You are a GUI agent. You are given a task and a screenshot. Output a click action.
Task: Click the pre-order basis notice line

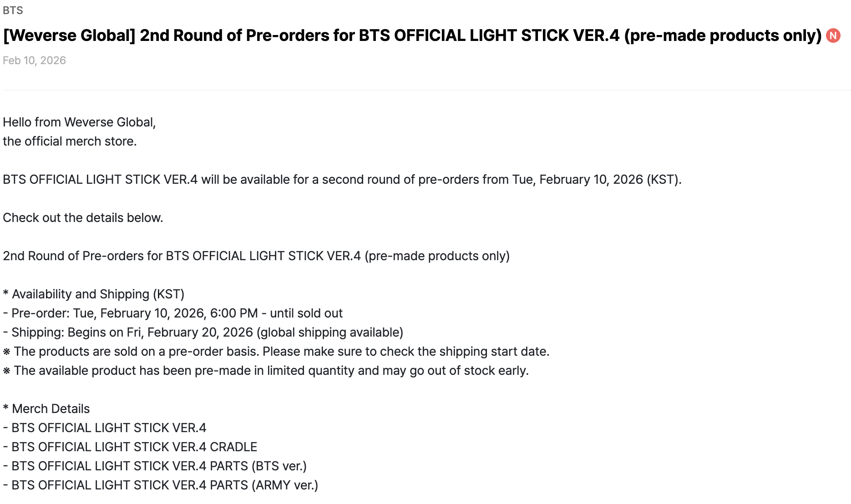(x=276, y=352)
